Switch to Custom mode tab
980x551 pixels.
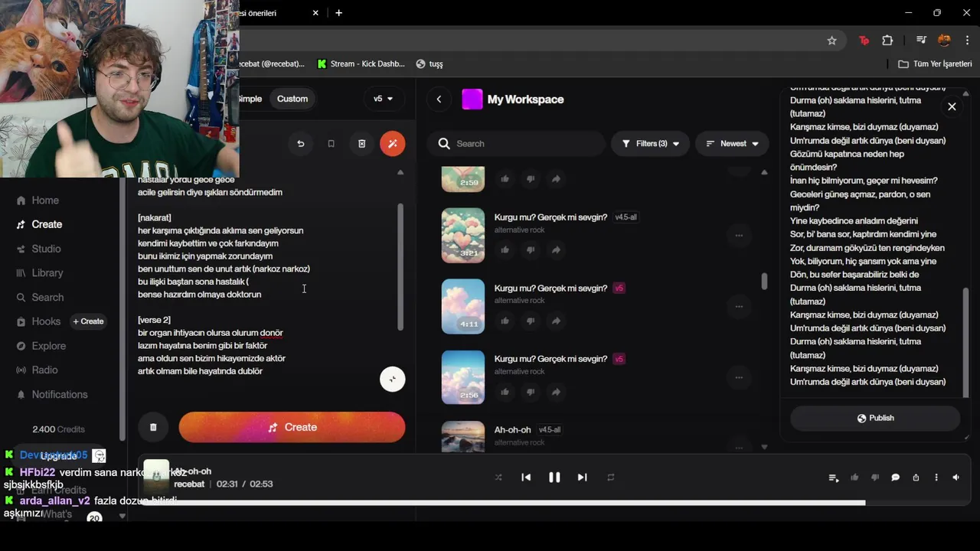[x=292, y=99]
